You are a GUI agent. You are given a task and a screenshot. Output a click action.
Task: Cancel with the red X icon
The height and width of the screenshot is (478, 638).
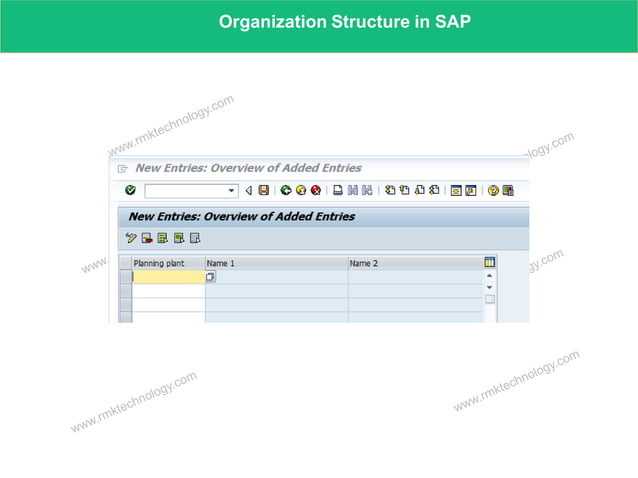(316, 190)
